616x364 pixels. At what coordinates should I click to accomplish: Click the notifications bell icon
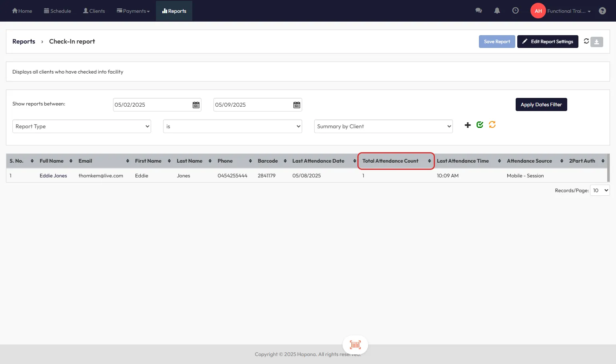tap(497, 11)
